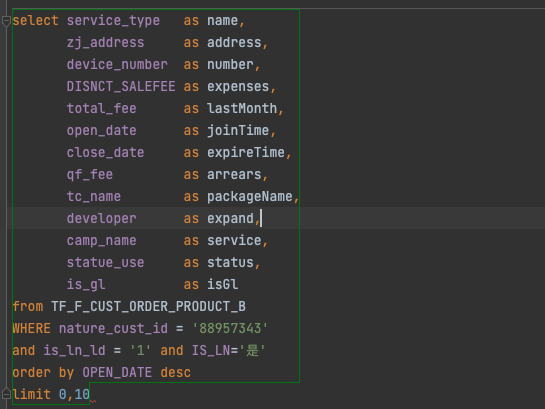Click the alias 'isGl'

pyautogui.click(x=222, y=285)
